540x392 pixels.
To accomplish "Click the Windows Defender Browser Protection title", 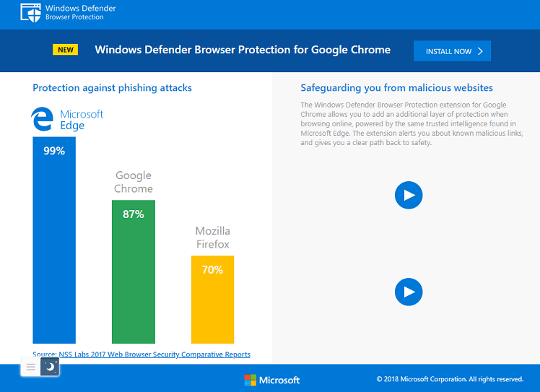I will pos(81,12).
